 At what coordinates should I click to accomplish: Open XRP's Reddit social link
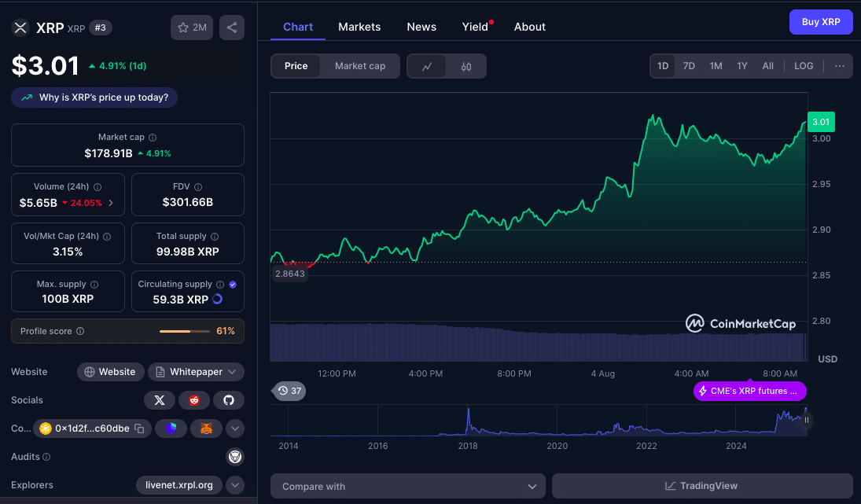pos(194,400)
